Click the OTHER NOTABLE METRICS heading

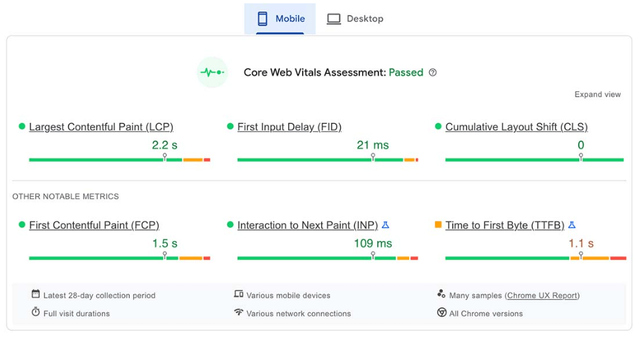click(x=65, y=196)
